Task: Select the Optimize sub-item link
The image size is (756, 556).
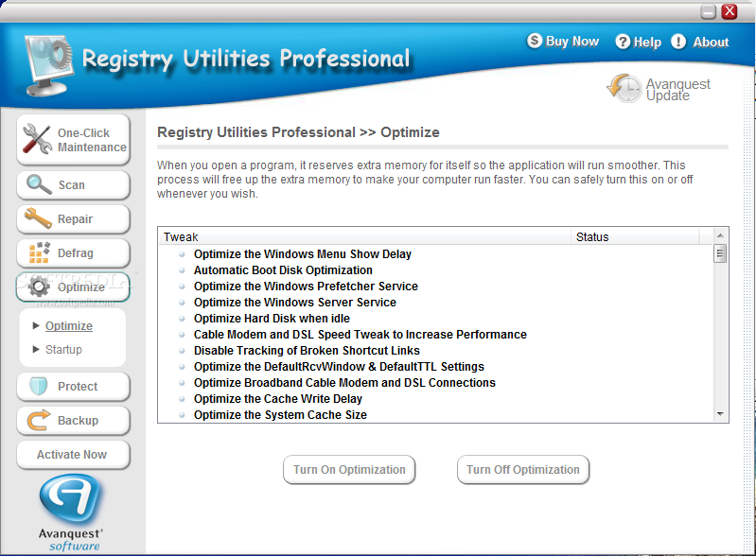Action: tap(69, 325)
